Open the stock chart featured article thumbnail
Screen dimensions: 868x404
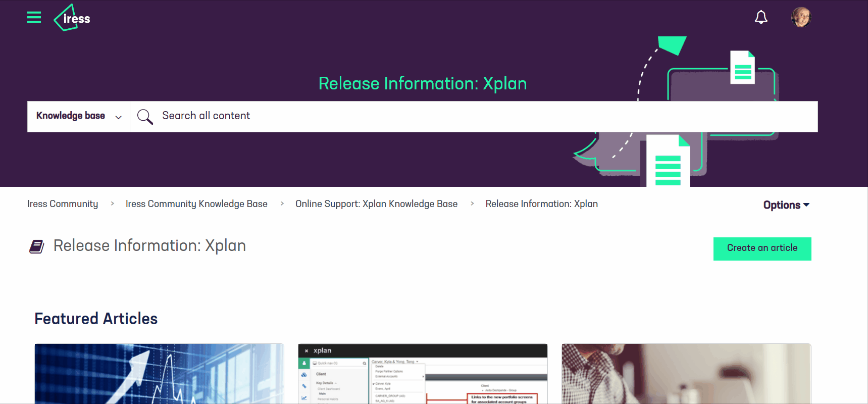(159, 374)
